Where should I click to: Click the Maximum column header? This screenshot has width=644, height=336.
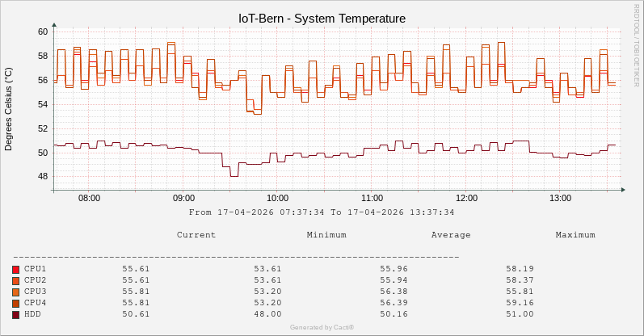575,235
